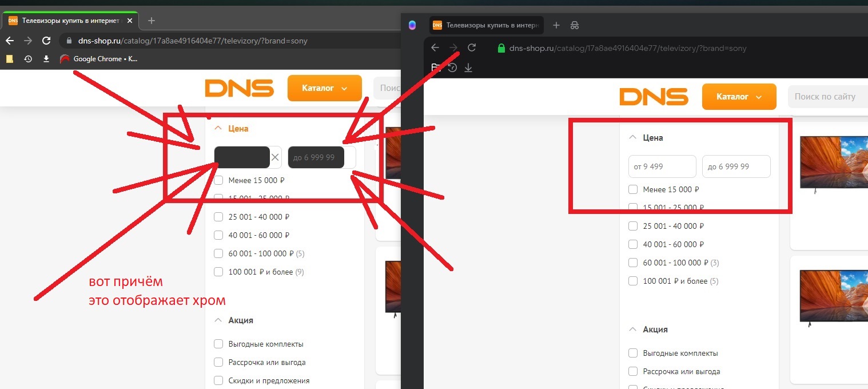
Task: Click right browser address bar URL
Action: [628, 49]
